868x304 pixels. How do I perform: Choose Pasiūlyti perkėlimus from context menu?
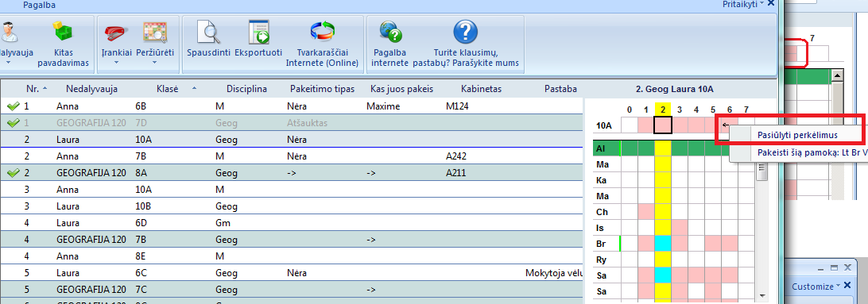click(797, 135)
